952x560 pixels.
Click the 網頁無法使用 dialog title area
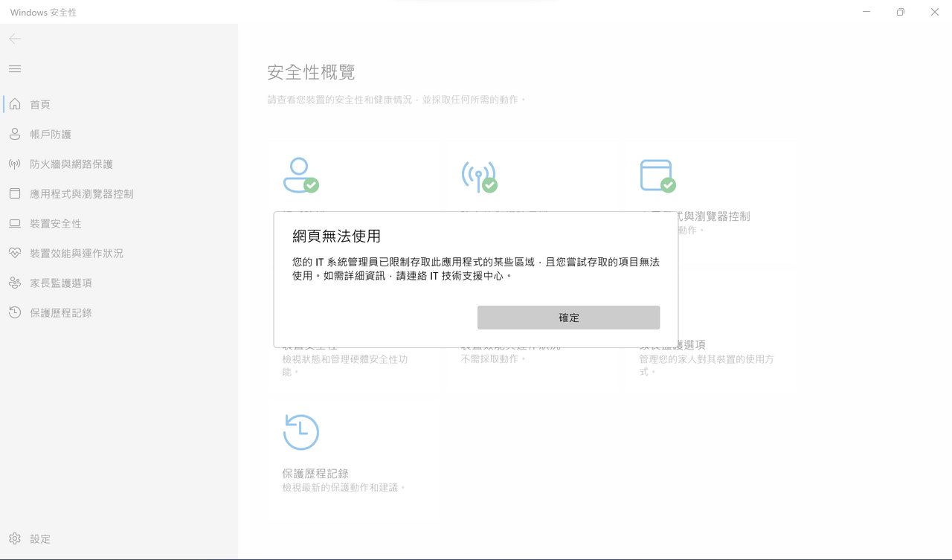335,235
